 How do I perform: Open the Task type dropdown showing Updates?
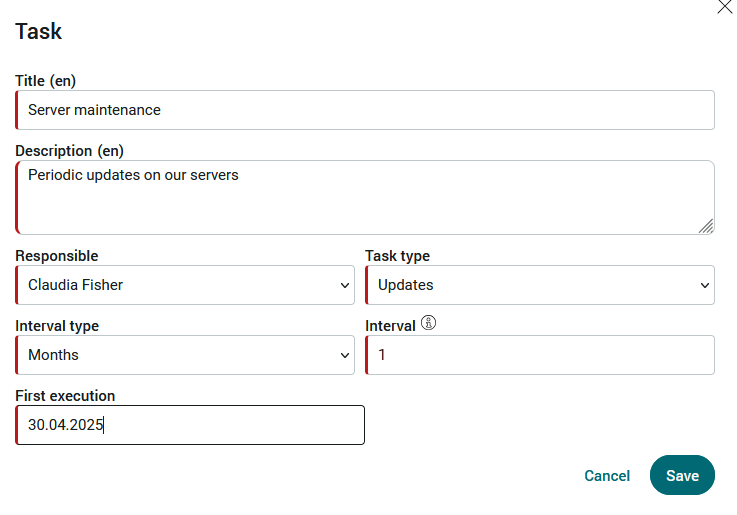540,285
